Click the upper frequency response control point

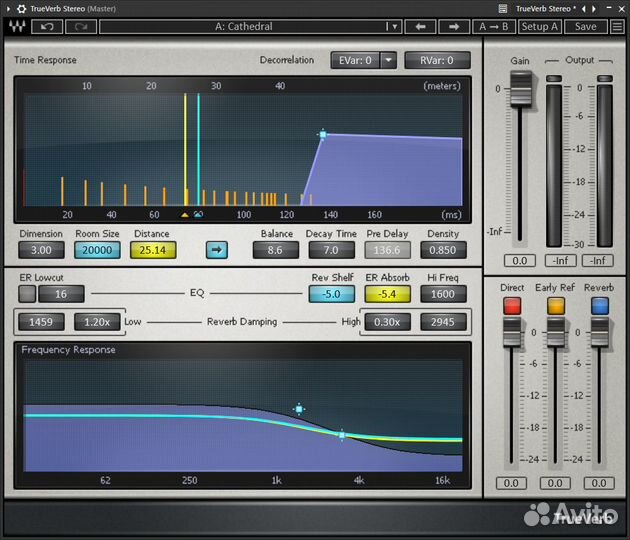(299, 409)
